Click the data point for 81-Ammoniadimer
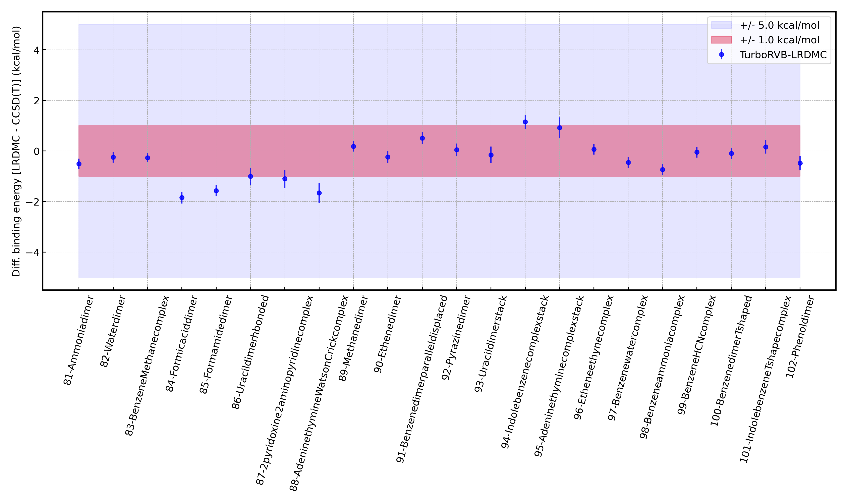 pyautogui.click(x=79, y=164)
